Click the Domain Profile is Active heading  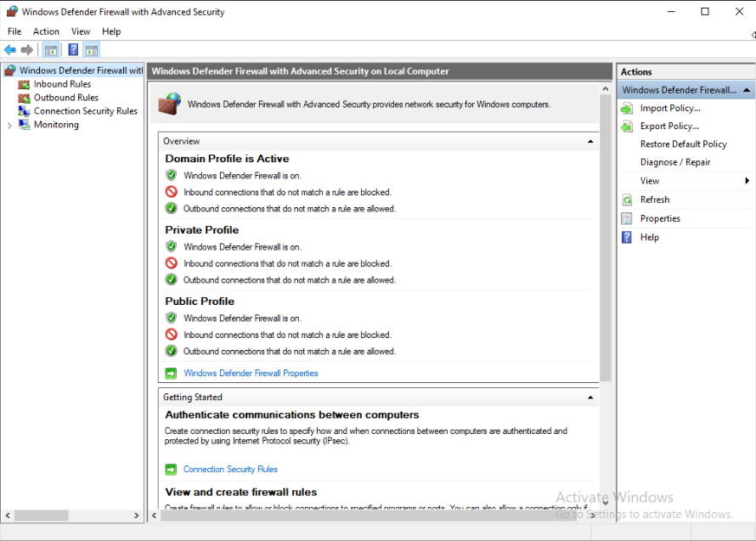(x=227, y=159)
